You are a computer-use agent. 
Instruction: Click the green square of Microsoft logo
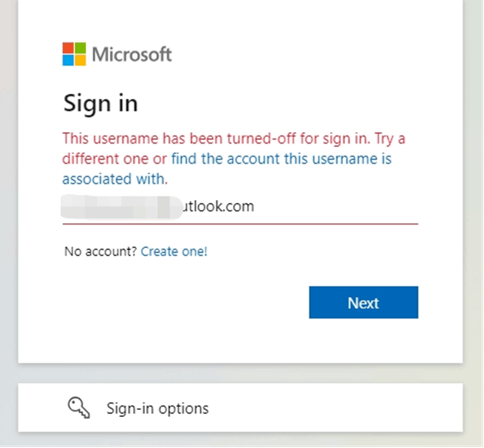(80, 48)
